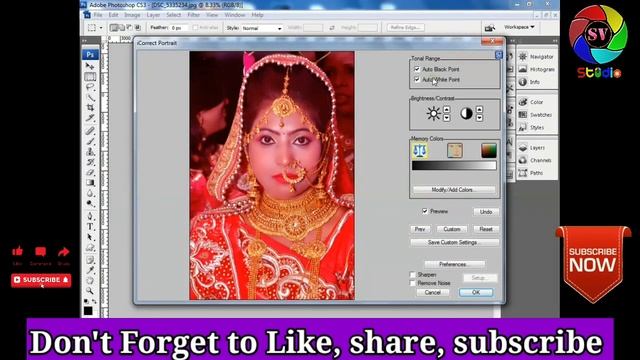Select the Eyedropper tool
Image resolution: width=640 pixels, height=360 pixels.
click(x=90, y=270)
